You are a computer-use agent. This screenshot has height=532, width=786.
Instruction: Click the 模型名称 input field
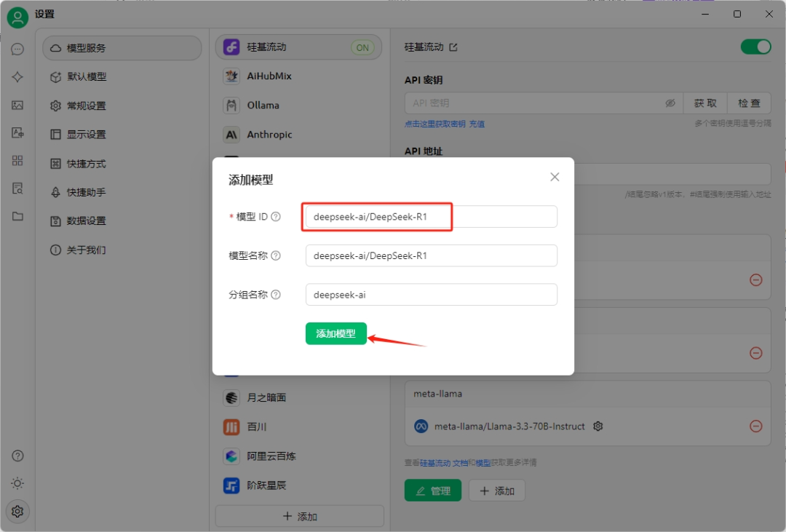(x=431, y=255)
